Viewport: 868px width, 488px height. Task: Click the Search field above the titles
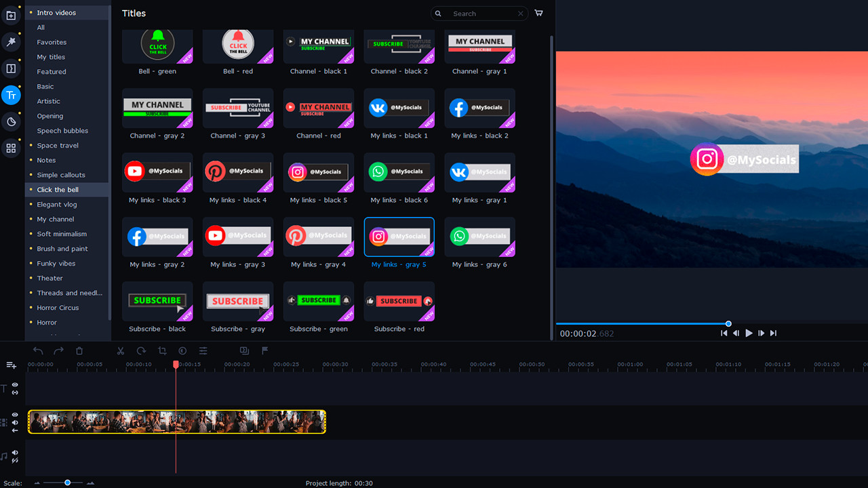[478, 13]
